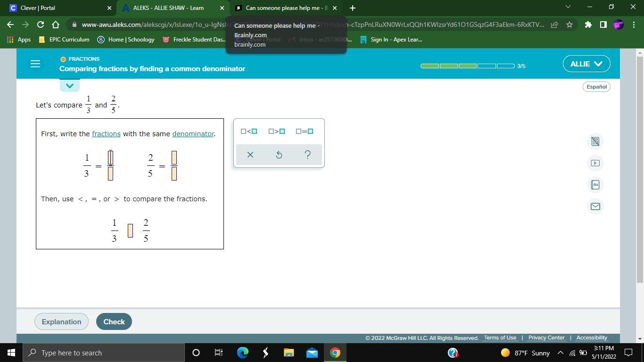Open the tab search dropdown arrow
This screenshot has height=362, width=644.
point(568,7)
